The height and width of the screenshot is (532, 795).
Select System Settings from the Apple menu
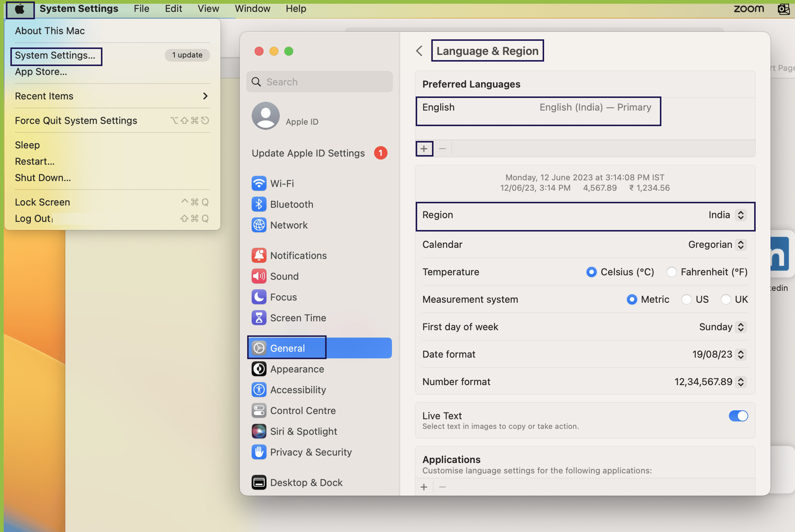pyautogui.click(x=56, y=55)
